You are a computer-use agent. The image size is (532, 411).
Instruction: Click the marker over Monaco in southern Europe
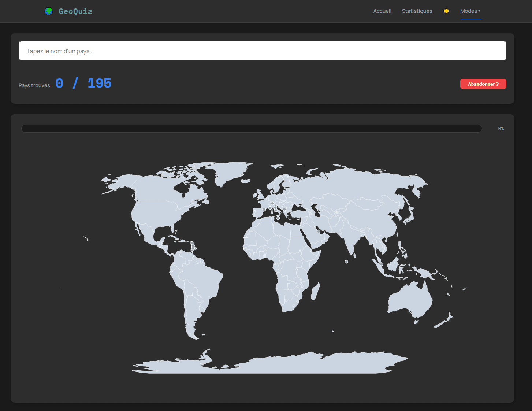[x=270, y=208]
